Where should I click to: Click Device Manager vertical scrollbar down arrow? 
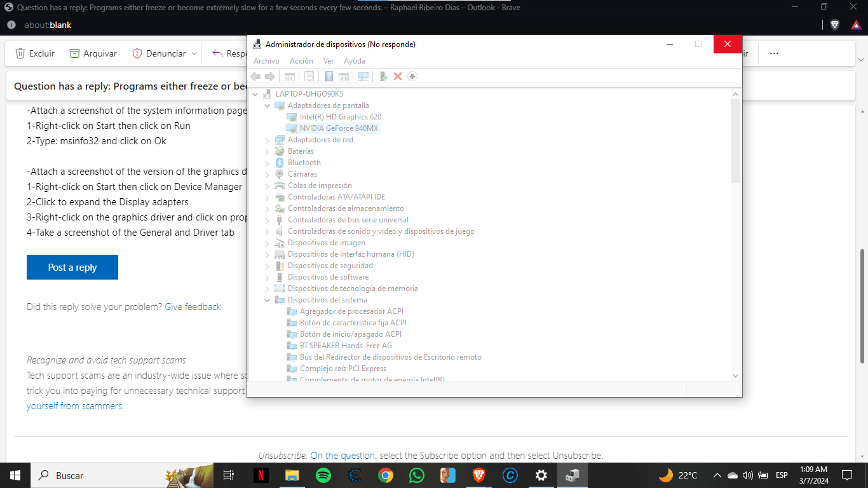point(735,376)
